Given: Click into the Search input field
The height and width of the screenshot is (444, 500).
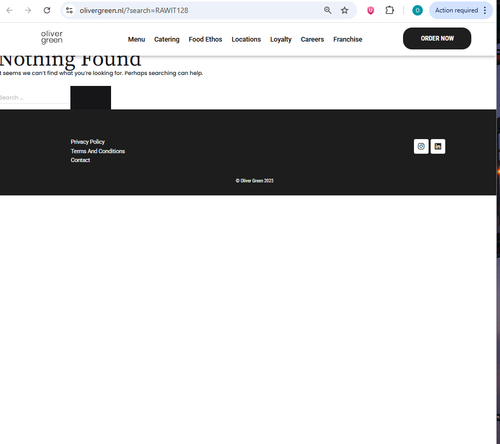Looking at the screenshot, I should tap(34, 97).
